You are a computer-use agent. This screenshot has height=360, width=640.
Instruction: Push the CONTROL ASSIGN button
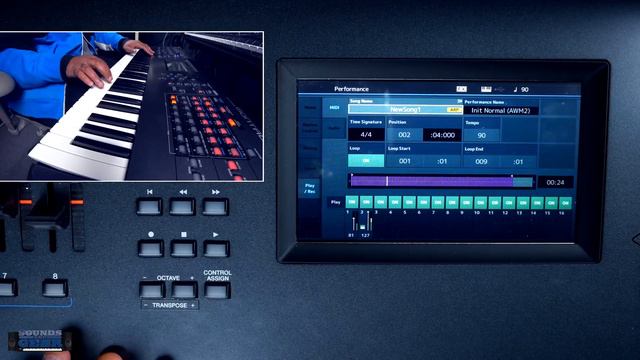[217, 291]
